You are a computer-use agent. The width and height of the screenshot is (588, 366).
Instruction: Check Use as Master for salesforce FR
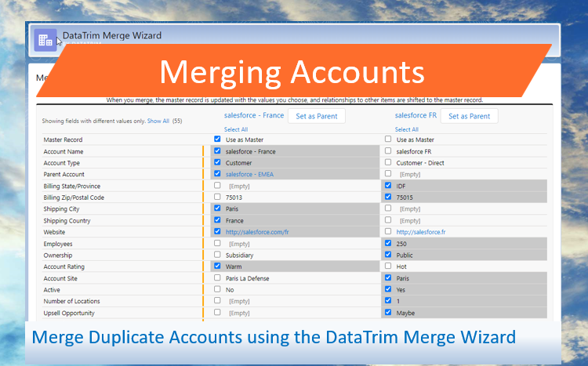click(389, 140)
